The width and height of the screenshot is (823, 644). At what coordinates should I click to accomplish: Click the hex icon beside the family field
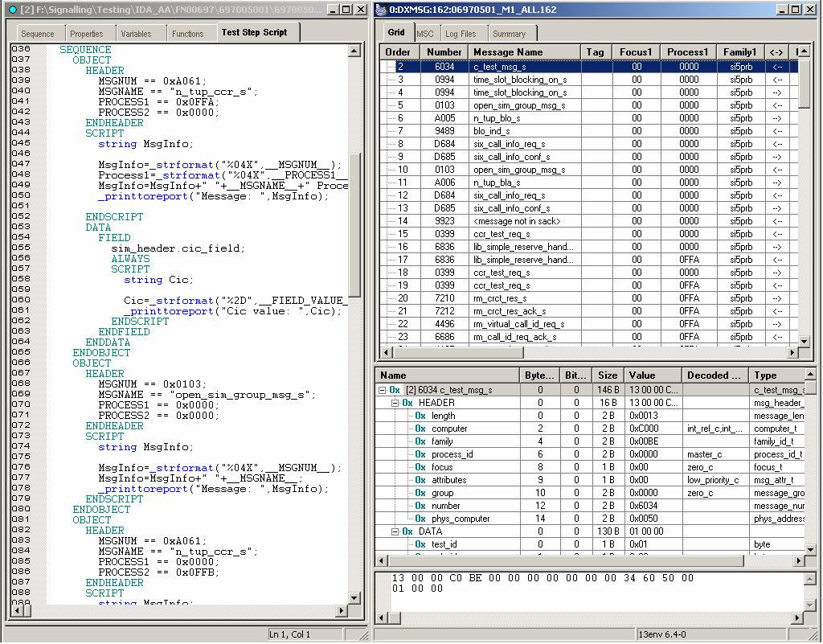tap(420, 441)
